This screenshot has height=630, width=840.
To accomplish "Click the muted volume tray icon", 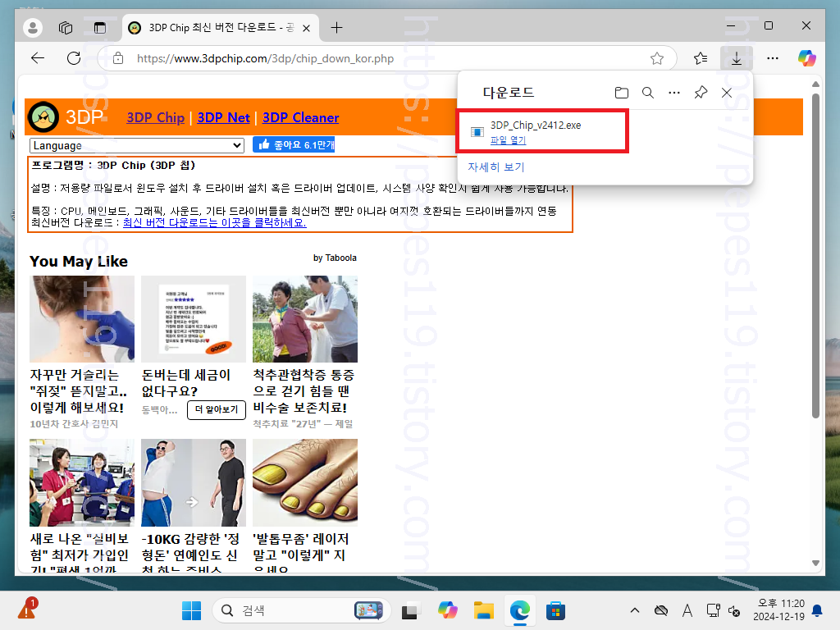I will pyautogui.click(x=734, y=610).
